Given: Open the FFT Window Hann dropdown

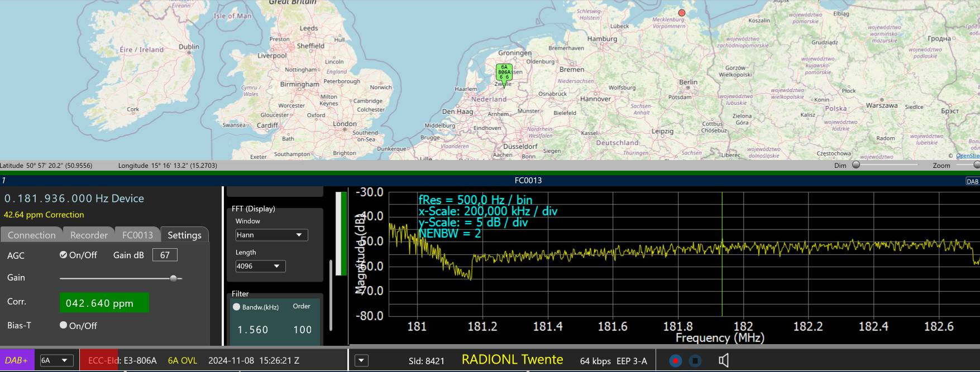Looking at the screenshot, I should coord(271,235).
